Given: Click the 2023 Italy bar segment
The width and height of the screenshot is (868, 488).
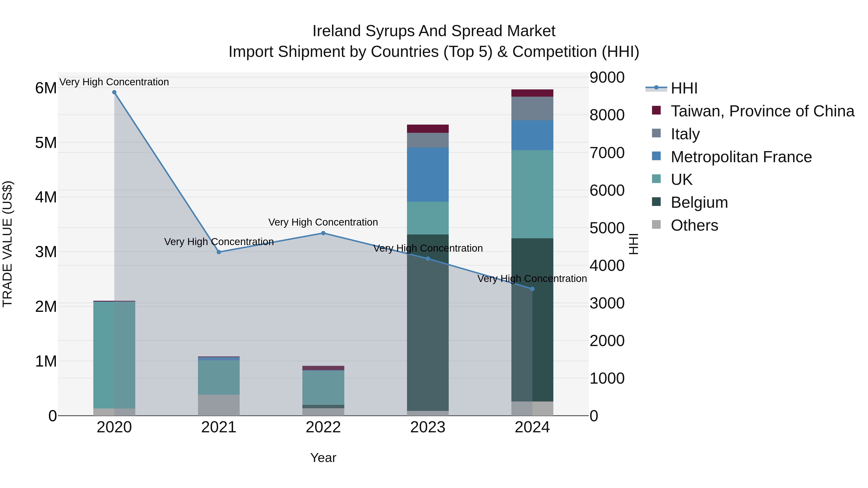Looking at the screenshot, I should click(428, 140).
